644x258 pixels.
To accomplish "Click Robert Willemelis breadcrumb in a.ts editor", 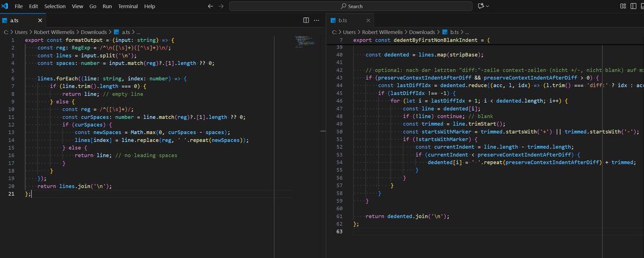I will coord(54,32).
